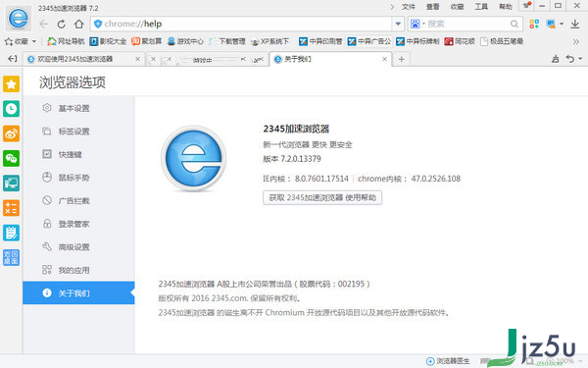Image resolution: width=588 pixels, height=368 pixels.
Task: Open the 下载管理 bookmark
Action: click(227, 41)
